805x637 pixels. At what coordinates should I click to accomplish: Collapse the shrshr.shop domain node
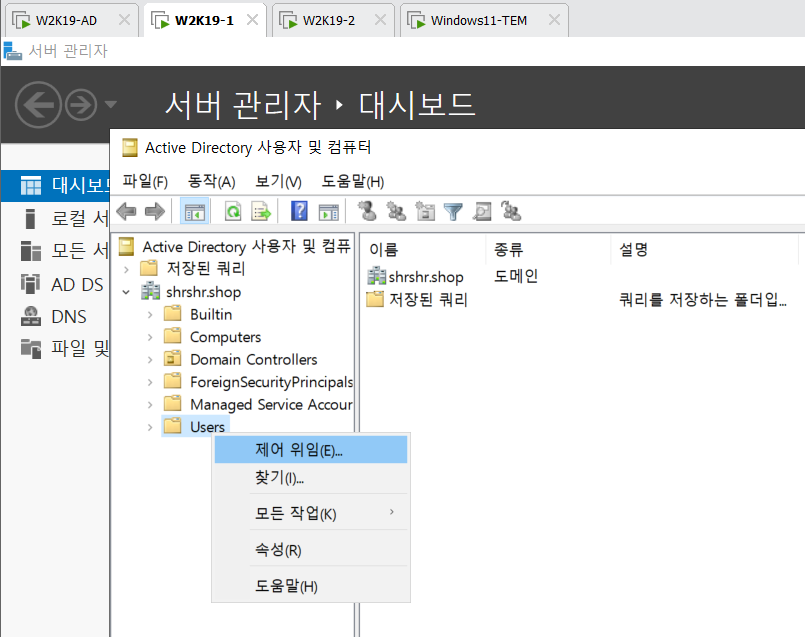point(126,292)
